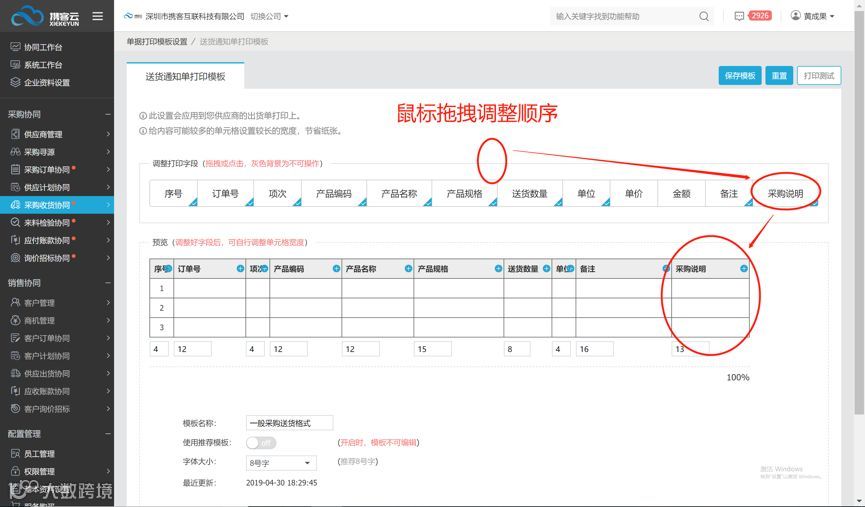865x507 pixels.
Task: Click the 采购订单协同 sidebar icon
Action: (15, 169)
